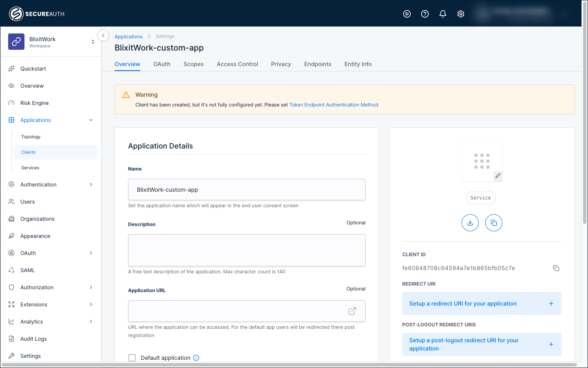Edit the application logo pencil icon
The height and width of the screenshot is (368, 588).
click(498, 176)
